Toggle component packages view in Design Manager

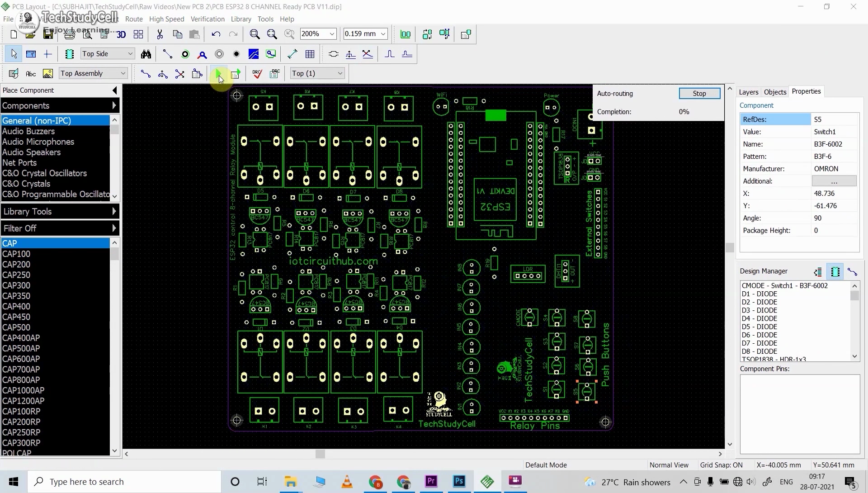click(x=835, y=271)
